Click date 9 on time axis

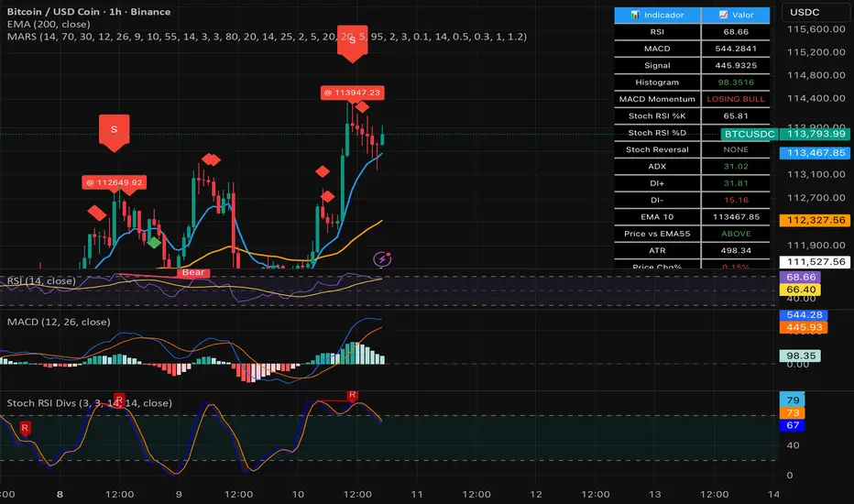coord(179,494)
